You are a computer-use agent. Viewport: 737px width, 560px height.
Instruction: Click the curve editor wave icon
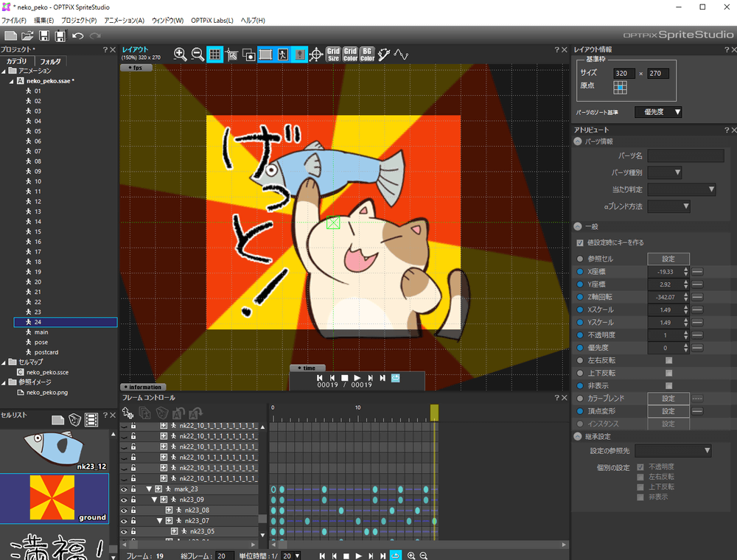coord(401,55)
